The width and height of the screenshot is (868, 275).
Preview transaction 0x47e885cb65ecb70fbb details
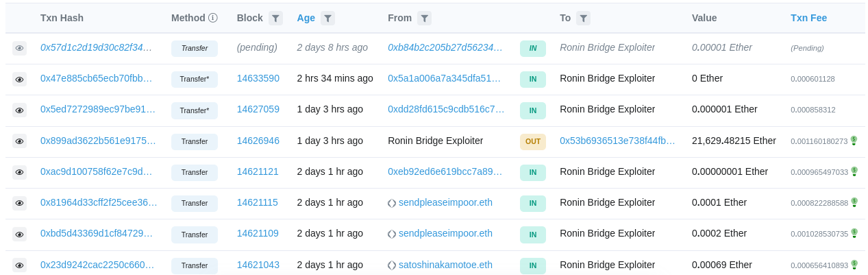(x=19, y=80)
